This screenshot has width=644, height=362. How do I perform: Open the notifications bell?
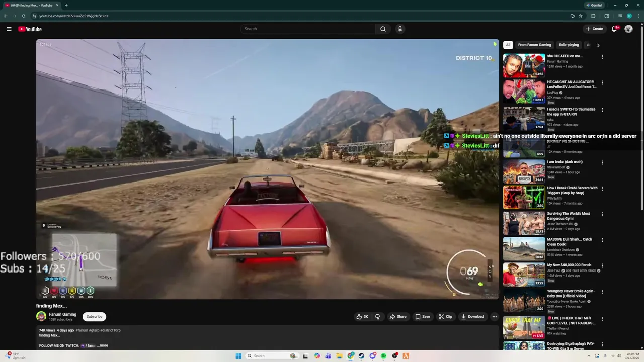pos(614,29)
